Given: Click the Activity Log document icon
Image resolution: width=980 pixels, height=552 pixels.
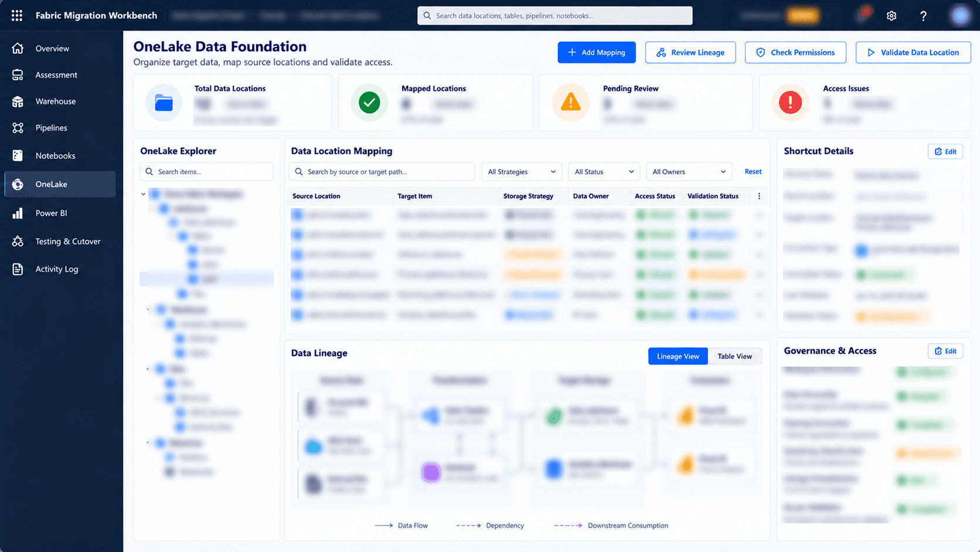Looking at the screenshot, I should click(18, 269).
